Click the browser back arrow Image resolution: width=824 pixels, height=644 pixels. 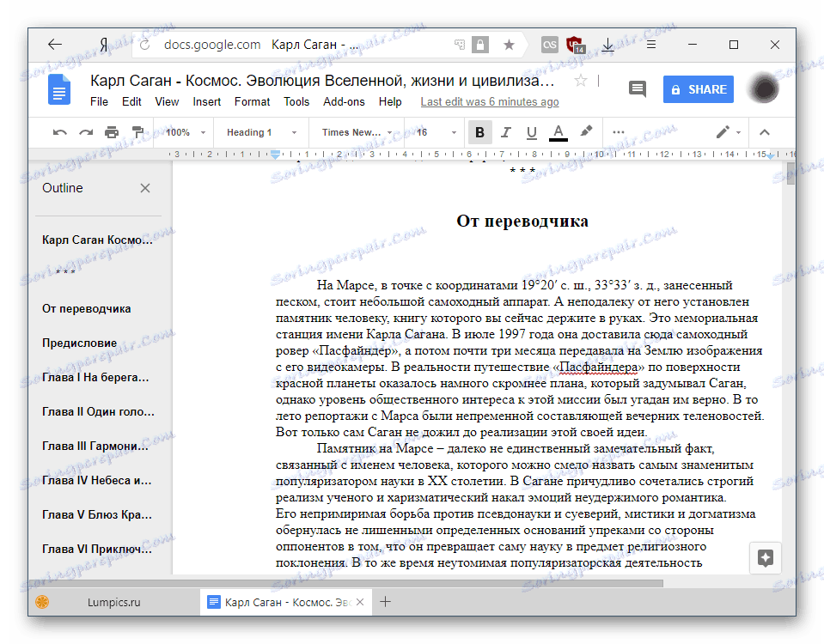pos(55,45)
